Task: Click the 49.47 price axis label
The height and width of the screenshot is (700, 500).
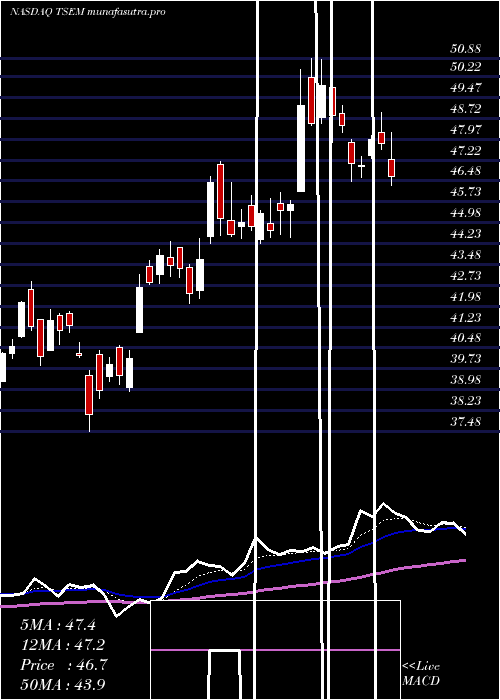Action: (466, 88)
